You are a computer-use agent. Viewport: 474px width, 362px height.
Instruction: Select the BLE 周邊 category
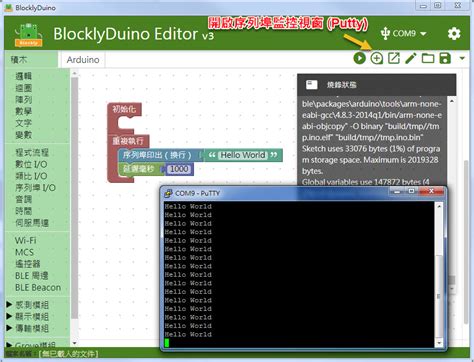(32, 276)
